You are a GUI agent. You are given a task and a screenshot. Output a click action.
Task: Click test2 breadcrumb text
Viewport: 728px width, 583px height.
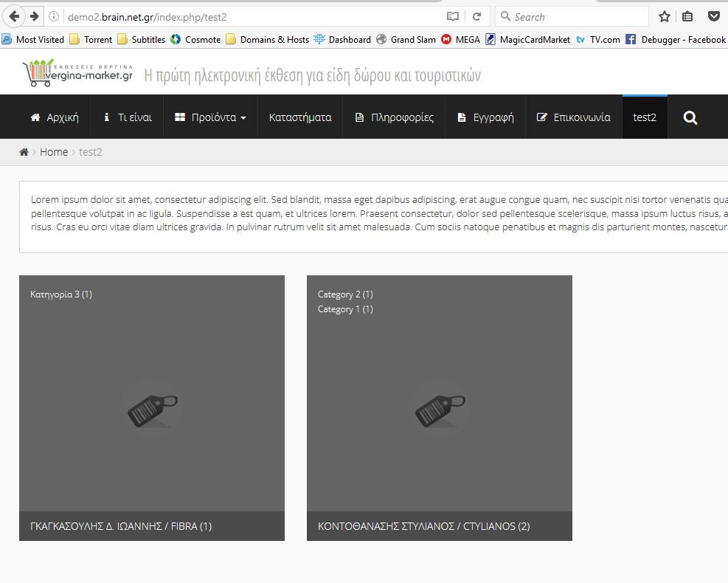tap(91, 152)
